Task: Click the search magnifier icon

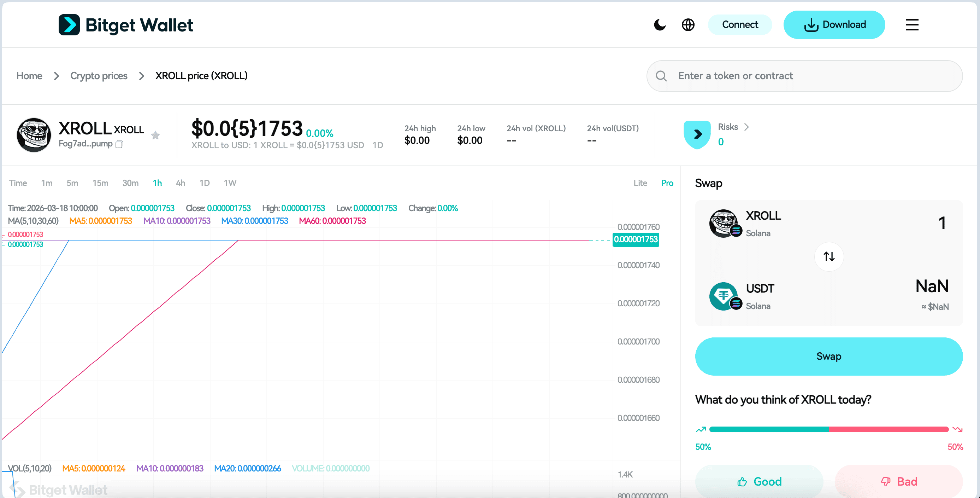Action: click(662, 76)
